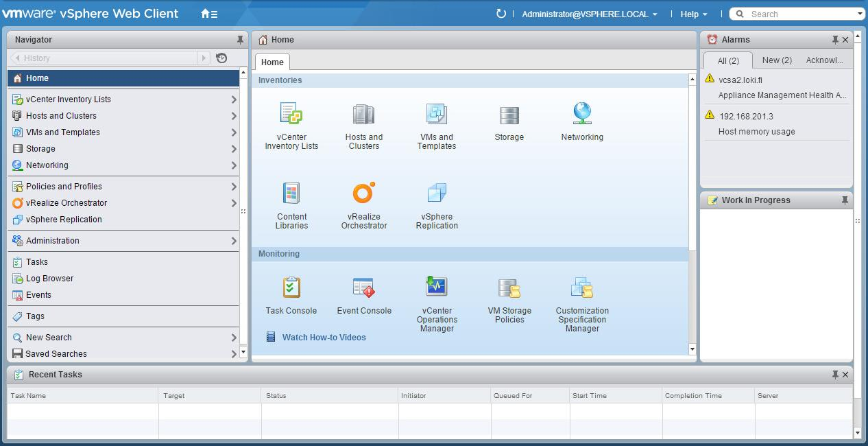The image size is (868, 446).
Task: Open VMs and Templates icon in Inventories
Action: [x=437, y=114]
